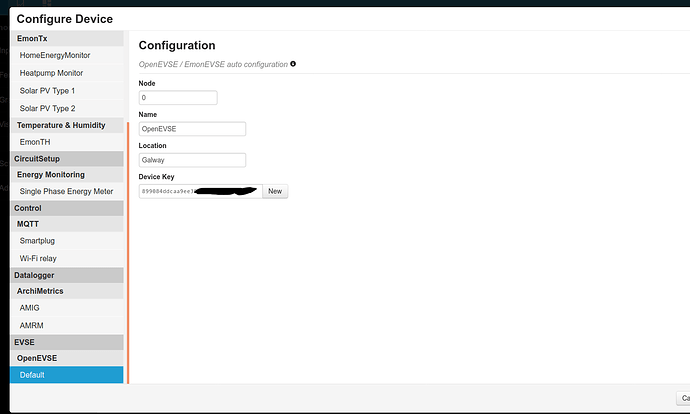Choose the Smartplug template
Image resolution: width=690 pixels, height=414 pixels.
[67, 241]
